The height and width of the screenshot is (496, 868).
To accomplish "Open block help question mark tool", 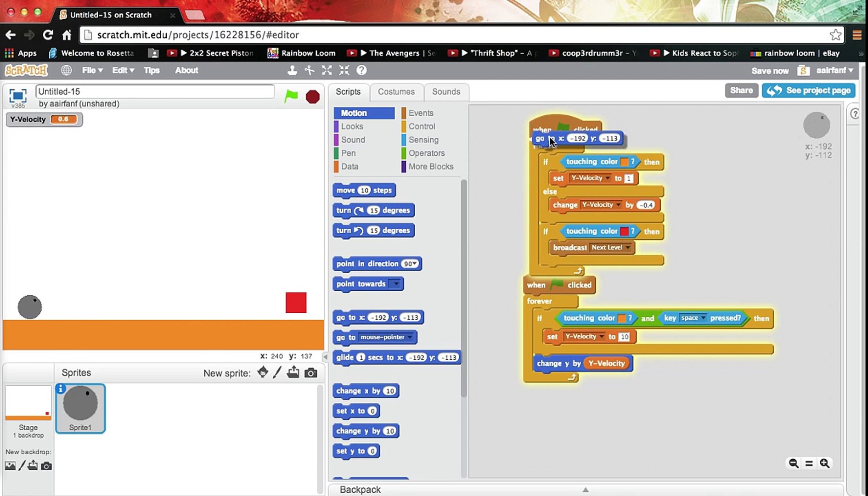I will pyautogui.click(x=361, y=70).
